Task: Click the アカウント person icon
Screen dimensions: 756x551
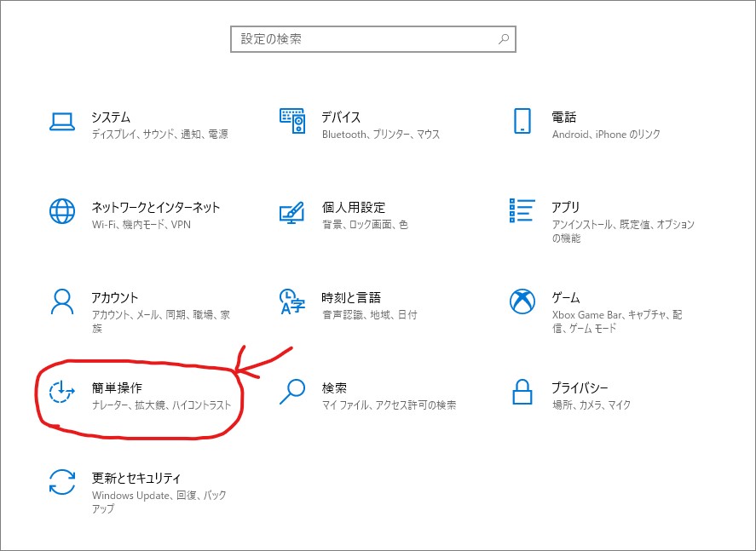Action: [62, 301]
